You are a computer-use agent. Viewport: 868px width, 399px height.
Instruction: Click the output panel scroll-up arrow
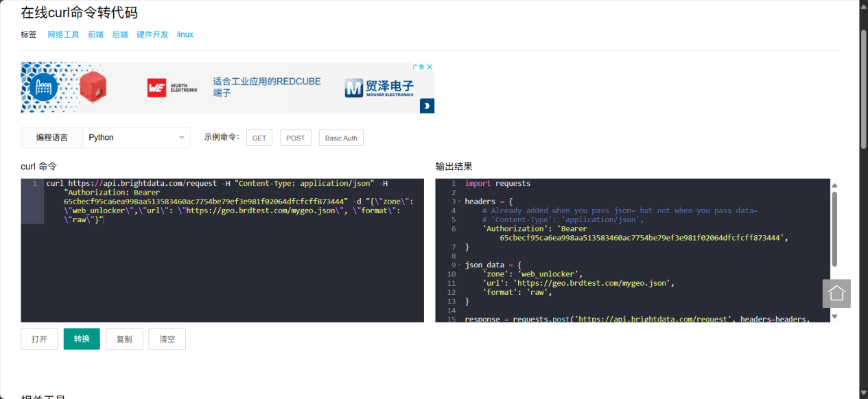click(835, 185)
